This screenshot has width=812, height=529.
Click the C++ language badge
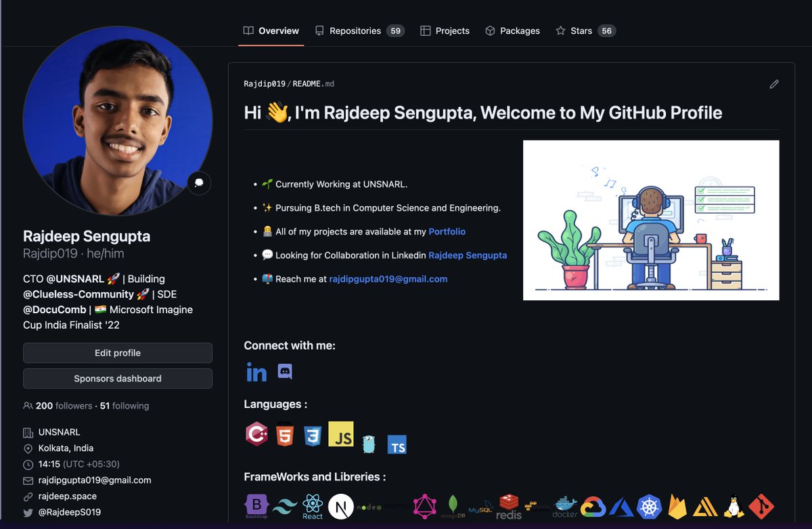[x=257, y=434]
